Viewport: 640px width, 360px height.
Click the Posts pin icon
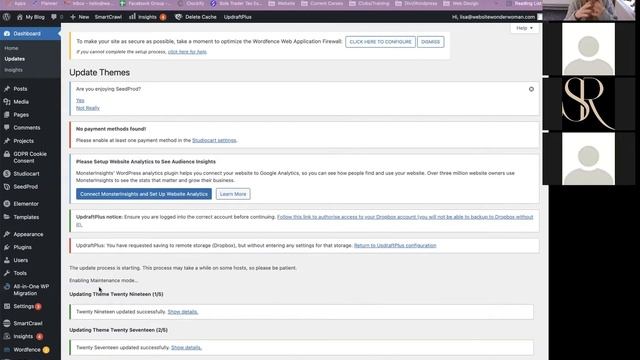pyautogui.click(x=7, y=89)
